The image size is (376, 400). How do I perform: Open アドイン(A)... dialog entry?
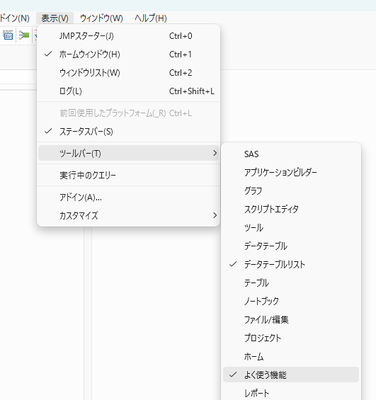[x=128, y=197]
